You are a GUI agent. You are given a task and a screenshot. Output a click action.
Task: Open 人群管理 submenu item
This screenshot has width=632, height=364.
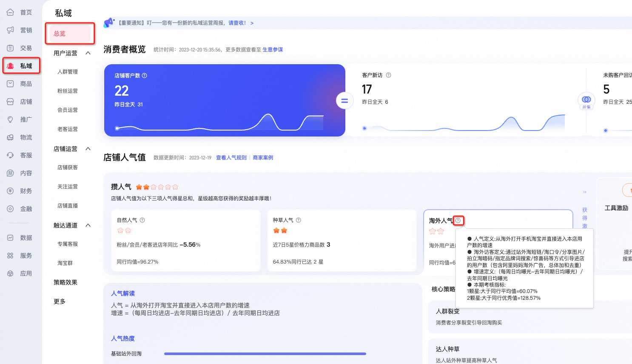68,72
